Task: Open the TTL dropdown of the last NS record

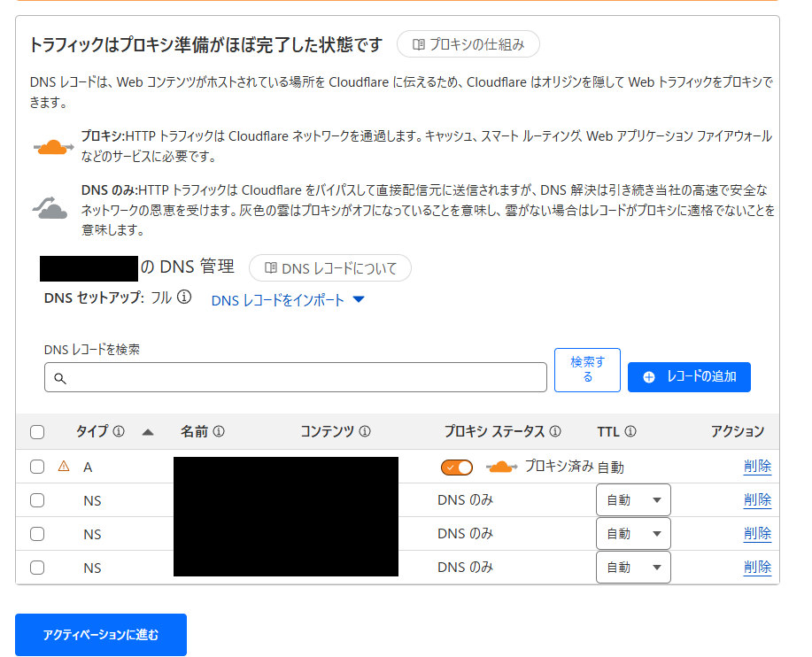Action: 633,567
